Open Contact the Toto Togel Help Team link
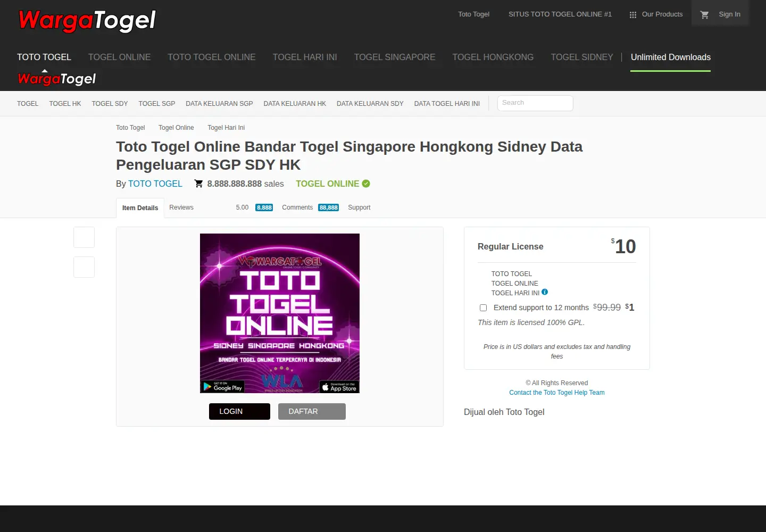 click(557, 393)
